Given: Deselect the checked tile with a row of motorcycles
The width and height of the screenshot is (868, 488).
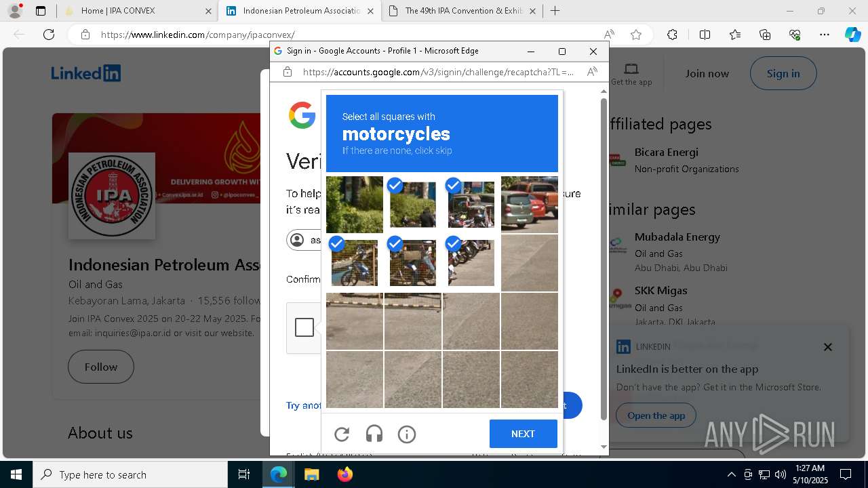Looking at the screenshot, I should (x=471, y=263).
